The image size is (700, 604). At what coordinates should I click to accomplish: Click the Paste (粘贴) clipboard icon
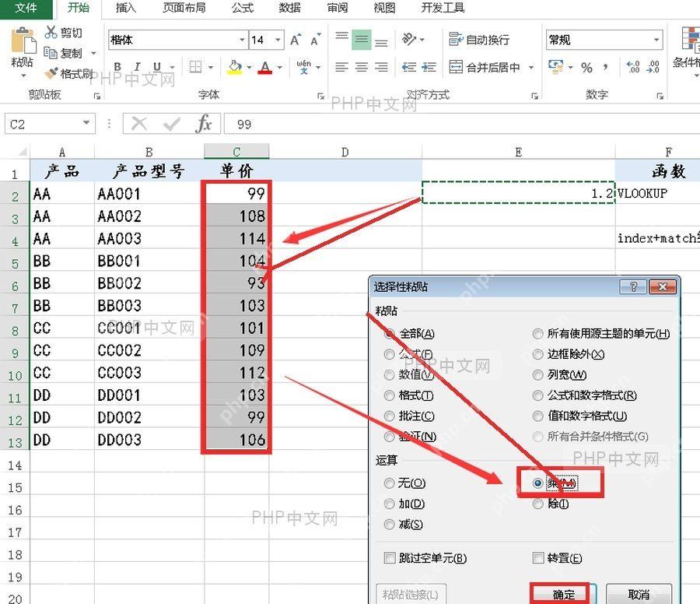[x=23, y=40]
